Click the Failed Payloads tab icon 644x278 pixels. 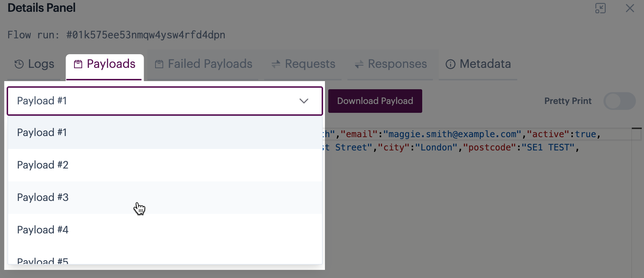pyautogui.click(x=159, y=64)
